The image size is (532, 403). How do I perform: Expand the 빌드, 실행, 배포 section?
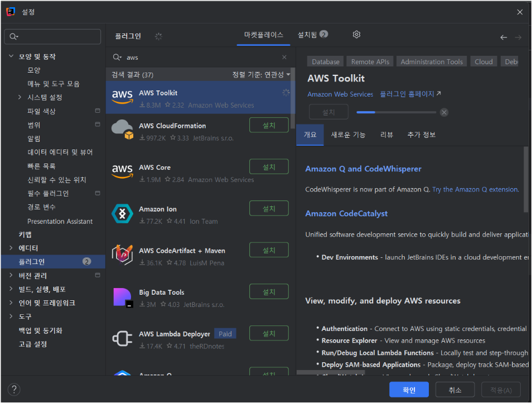click(11, 289)
